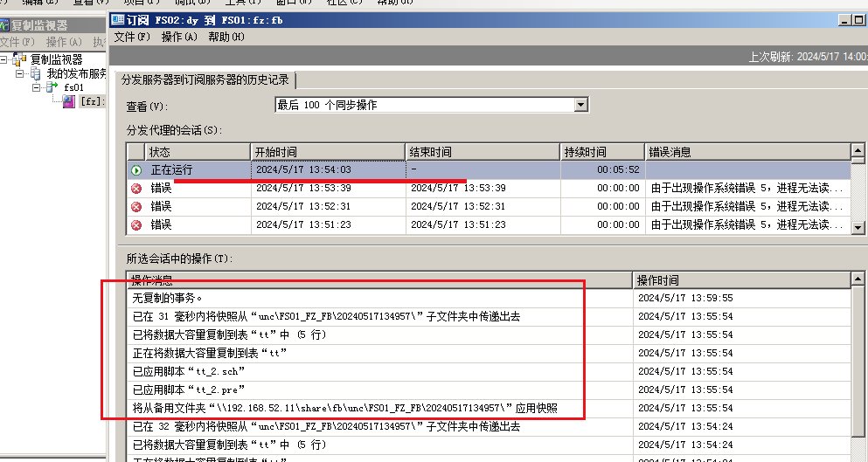Click the subscription window title bar icon
Screen dimensions: 868x462
[x=118, y=20]
